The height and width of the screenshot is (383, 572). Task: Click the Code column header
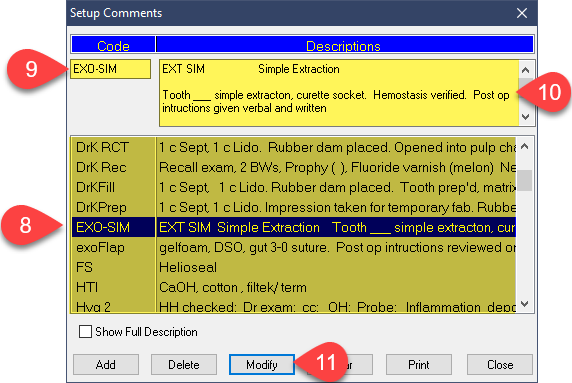(113, 45)
